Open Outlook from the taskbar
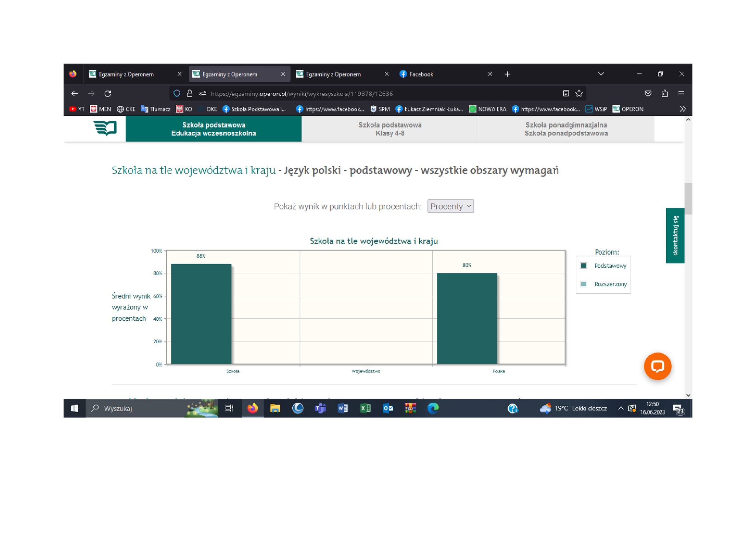 (388, 408)
